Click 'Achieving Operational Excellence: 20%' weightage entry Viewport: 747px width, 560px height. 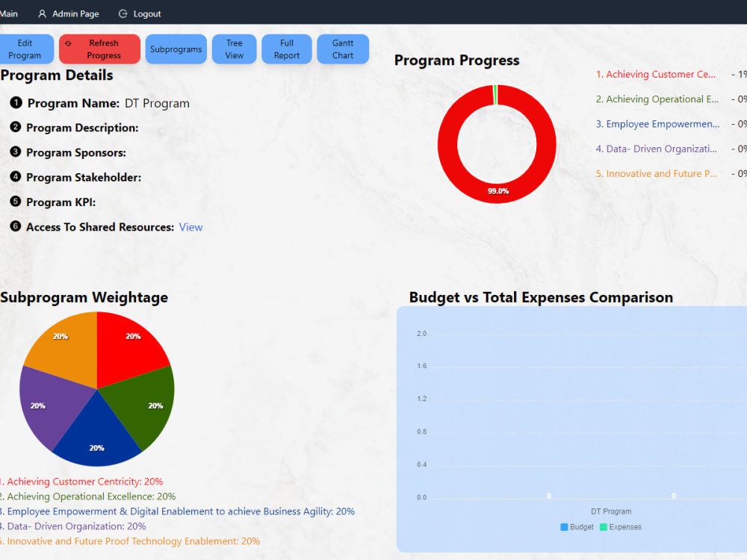[x=88, y=497]
